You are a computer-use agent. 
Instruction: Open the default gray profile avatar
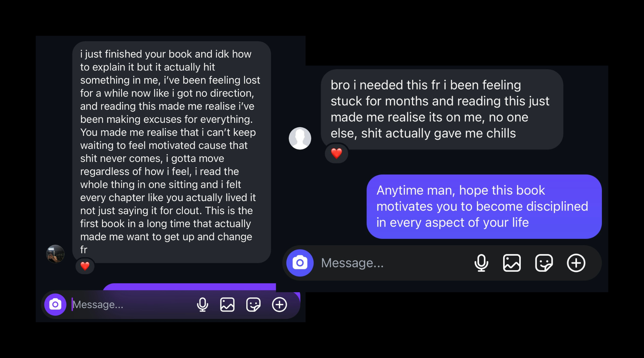click(x=300, y=138)
